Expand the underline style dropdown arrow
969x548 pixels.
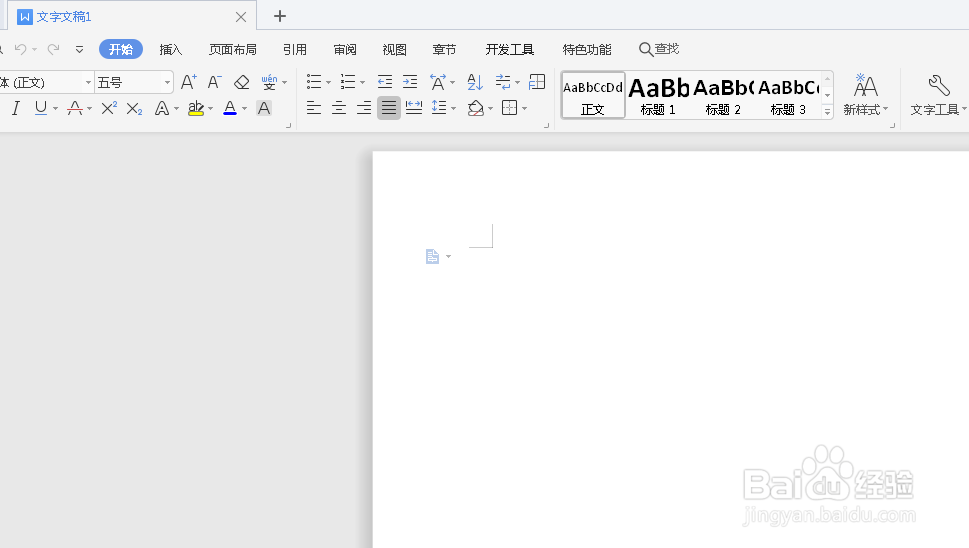tap(56, 109)
